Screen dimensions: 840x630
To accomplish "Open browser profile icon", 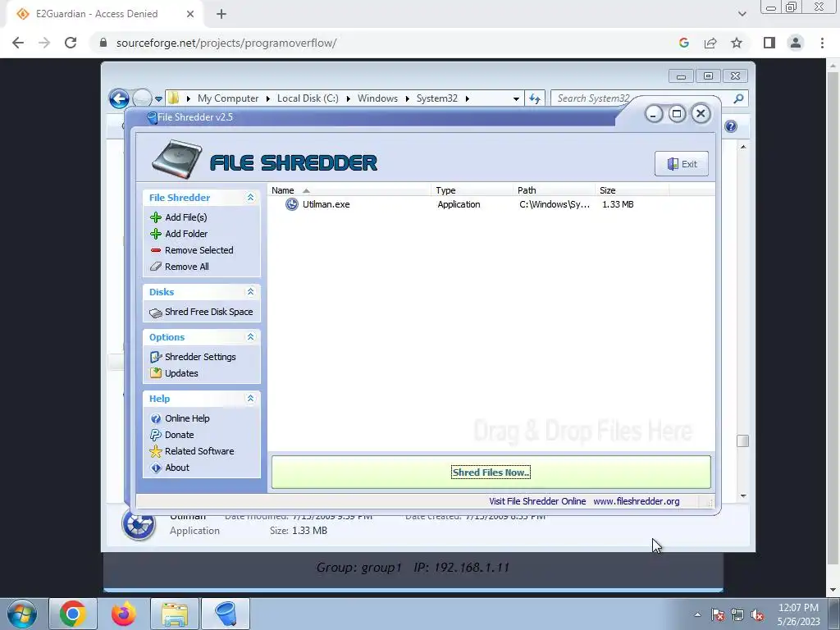I will point(796,43).
